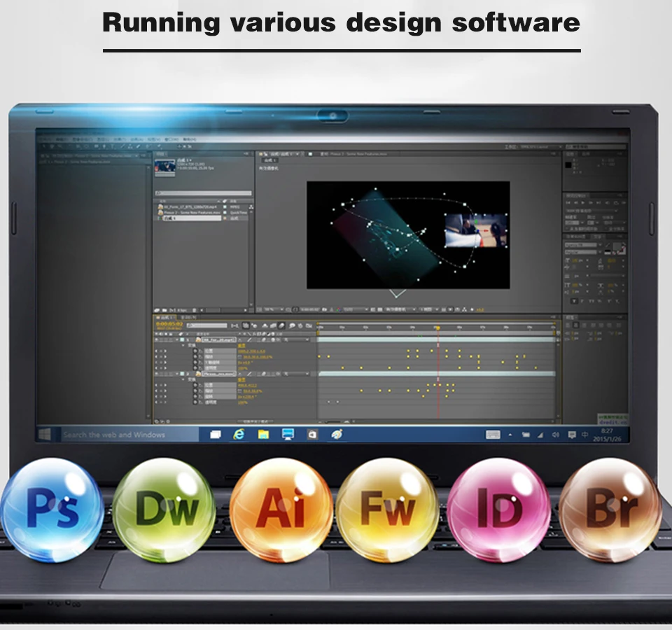Select the Puppet Pin tool
The height and width of the screenshot is (630, 672).
tap(159, 146)
